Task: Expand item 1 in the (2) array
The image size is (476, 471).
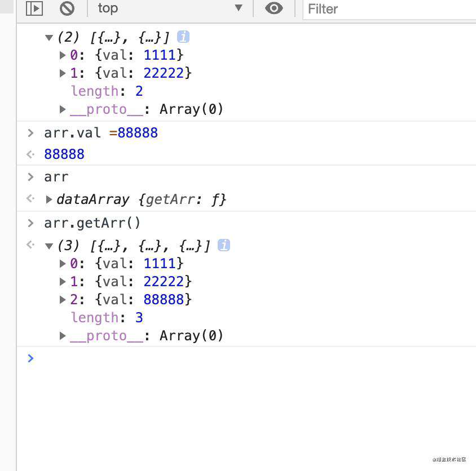Action: (x=63, y=73)
